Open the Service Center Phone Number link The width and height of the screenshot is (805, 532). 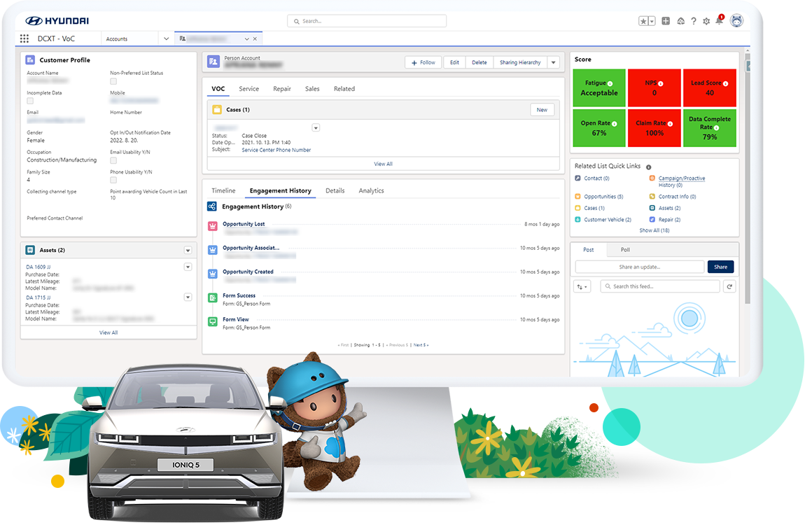(x=276, y=150)
